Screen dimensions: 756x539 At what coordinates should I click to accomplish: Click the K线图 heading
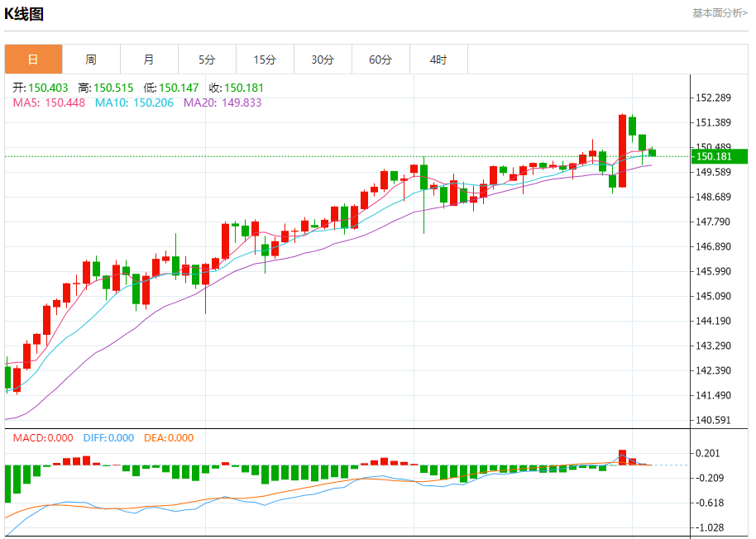pos(24,14)
